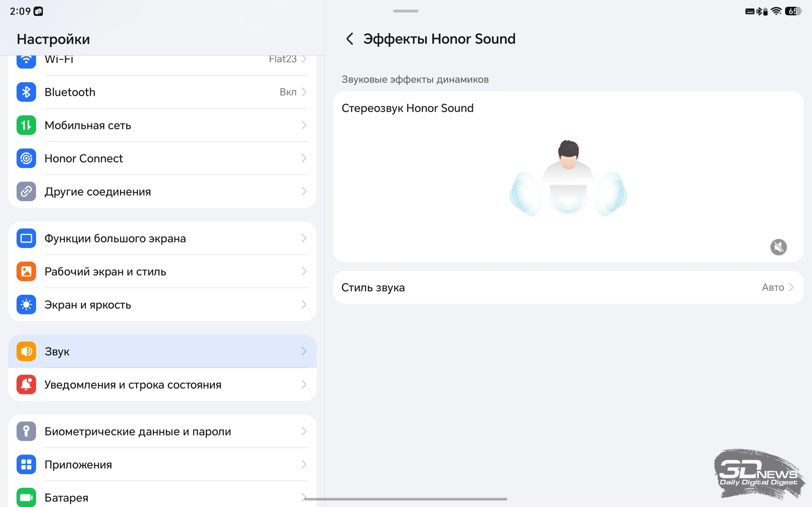Tap the Приложения grid icon
Viewport: 812px width, 507px height.
click(x=26, y=464)
